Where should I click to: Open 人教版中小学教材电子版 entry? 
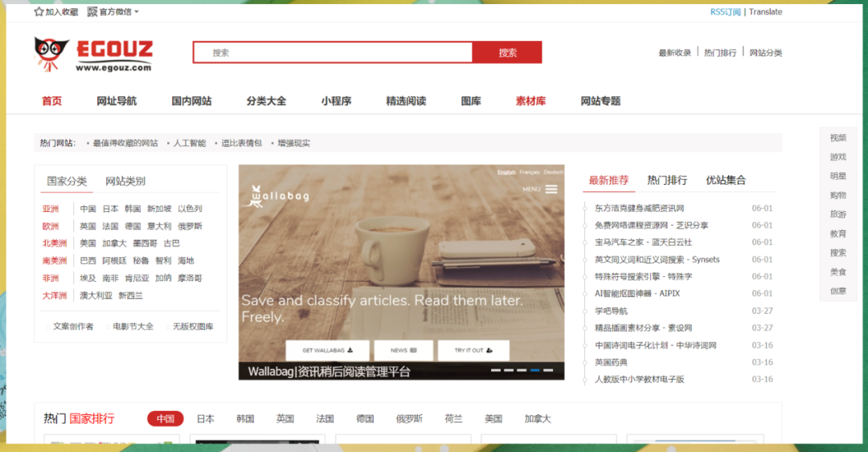(x=640, y=380)
